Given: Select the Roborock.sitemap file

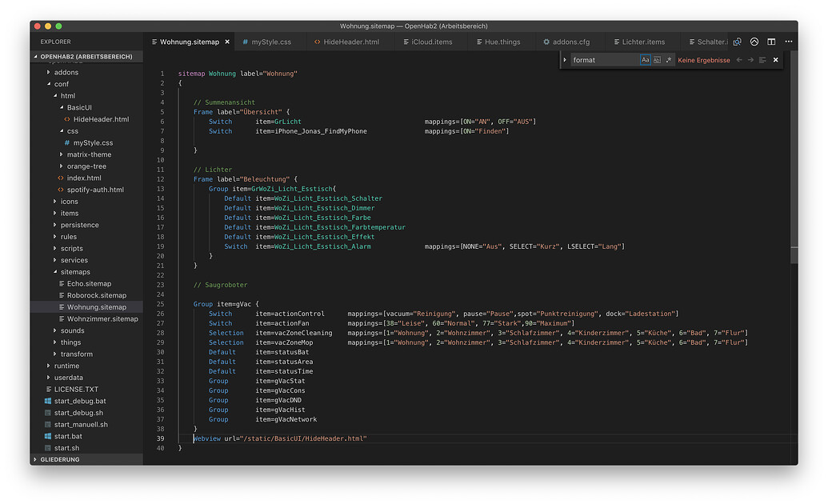Looking at the screenshot, I should [x=98, y=295].
